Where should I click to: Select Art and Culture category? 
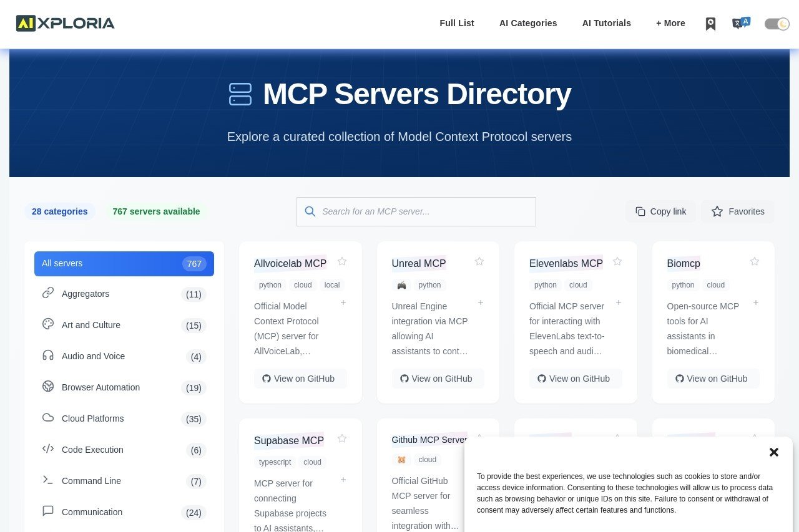tap(124, 325)
